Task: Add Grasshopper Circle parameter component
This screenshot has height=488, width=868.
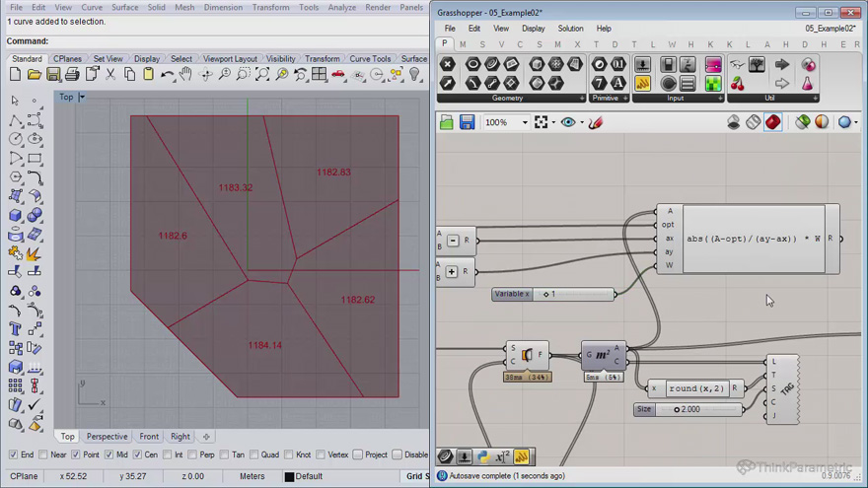Action: pos(472,64)
